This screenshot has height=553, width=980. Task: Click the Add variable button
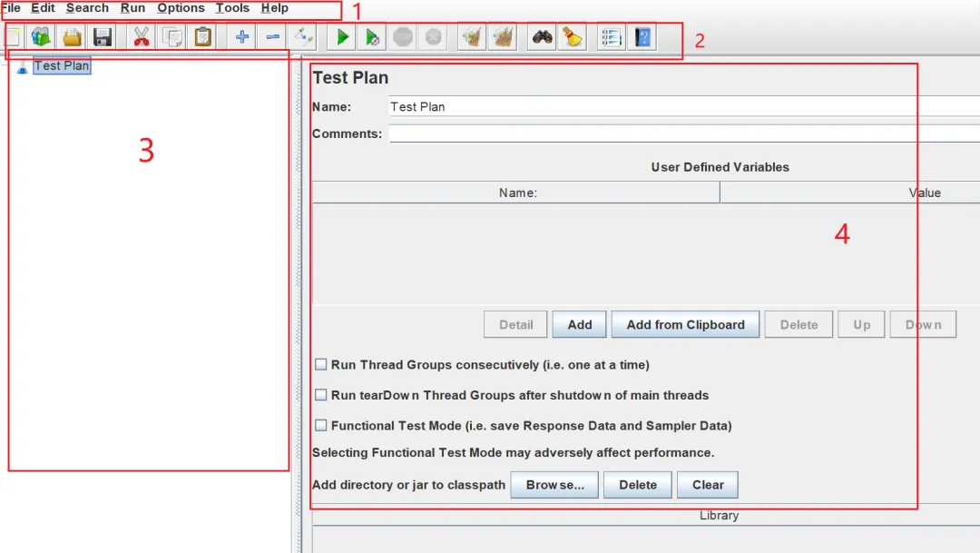pos(579,325)
